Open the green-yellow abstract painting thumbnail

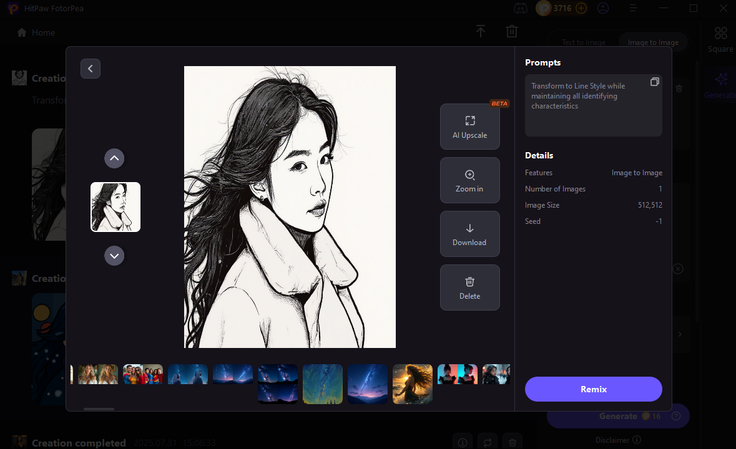323,384
